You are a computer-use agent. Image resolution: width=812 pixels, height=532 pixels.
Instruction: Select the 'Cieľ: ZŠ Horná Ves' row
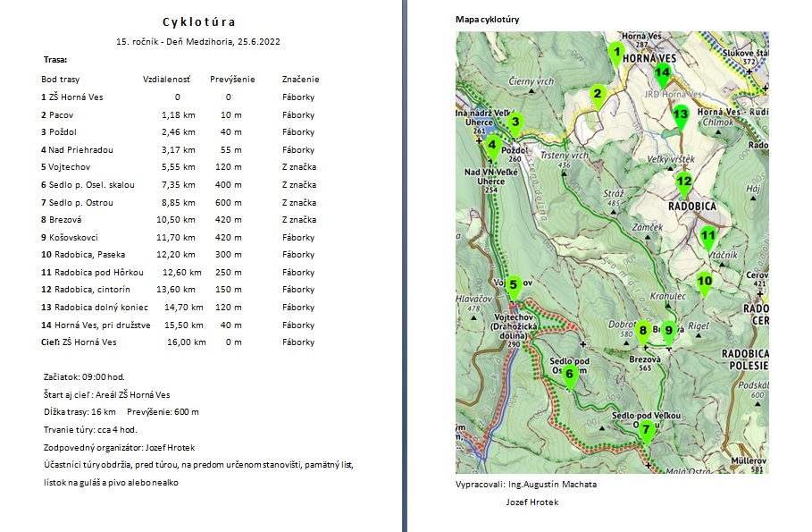coord(79,342)
